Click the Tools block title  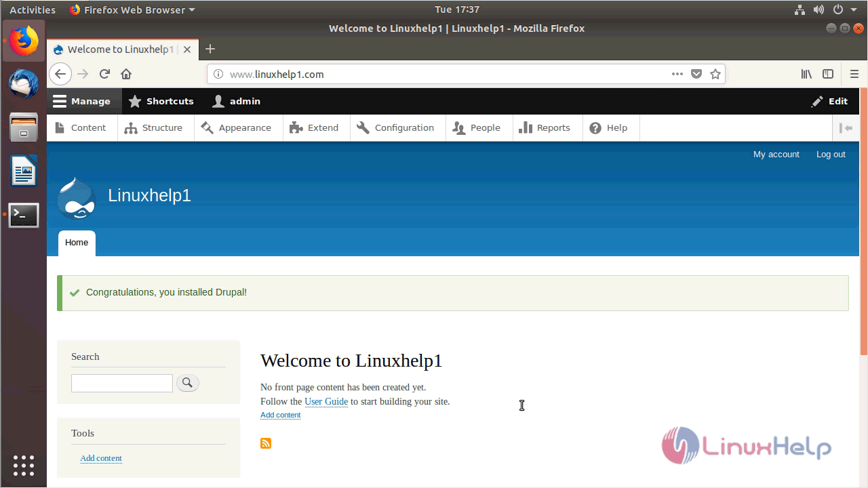[x=83, y=433]
